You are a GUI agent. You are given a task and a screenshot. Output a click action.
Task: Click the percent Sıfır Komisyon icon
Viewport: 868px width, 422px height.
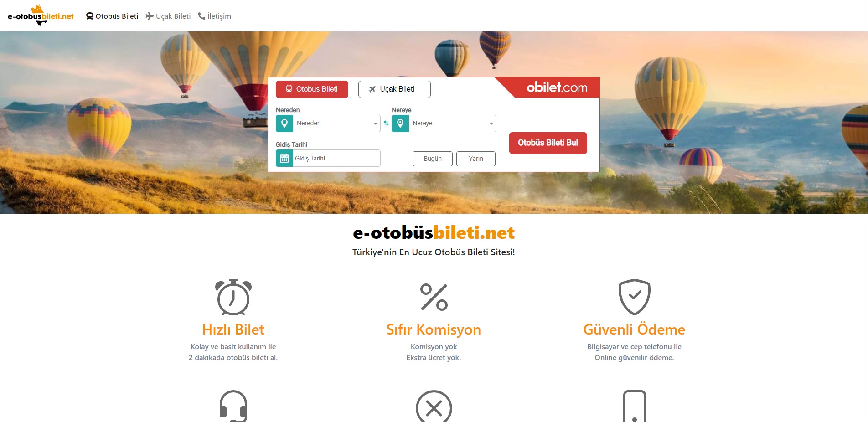(434, 297)
